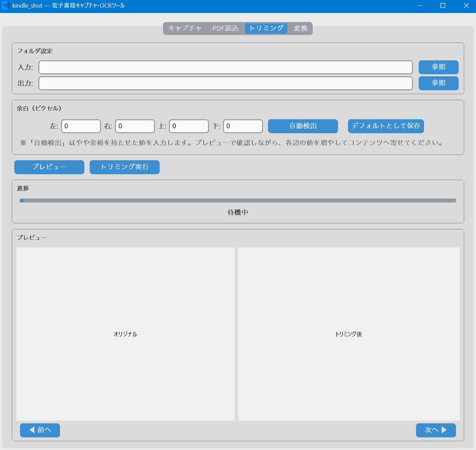This screenshot has width=476, height=450.
Task: Click the 入力 folder path field
Action: pos(226,67)
